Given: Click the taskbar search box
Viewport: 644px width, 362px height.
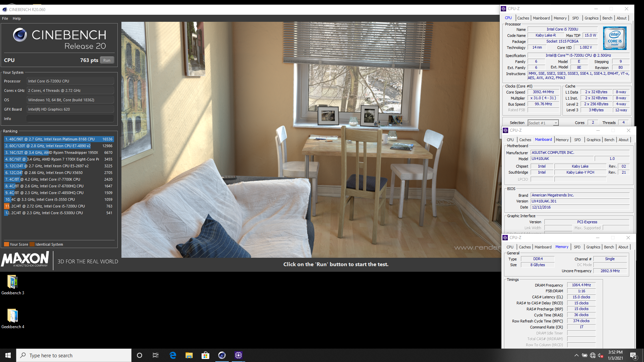Looking at the screenshot, I should tap(74, 355).
